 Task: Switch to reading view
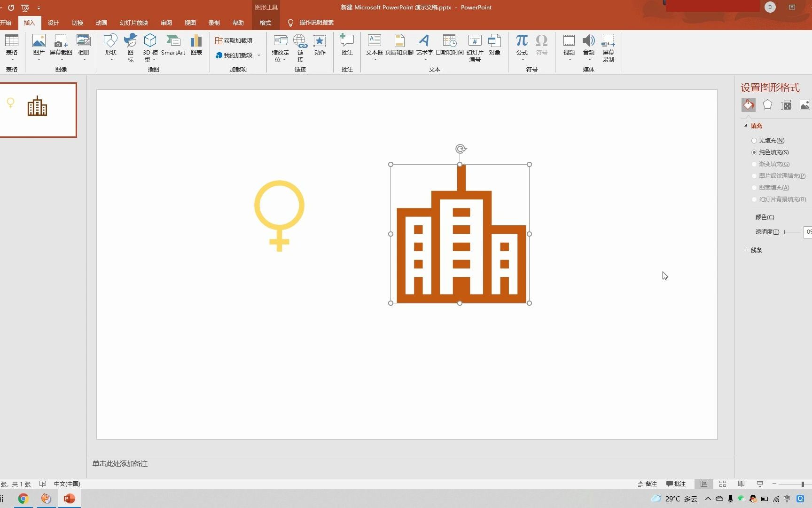coord(741,484)
